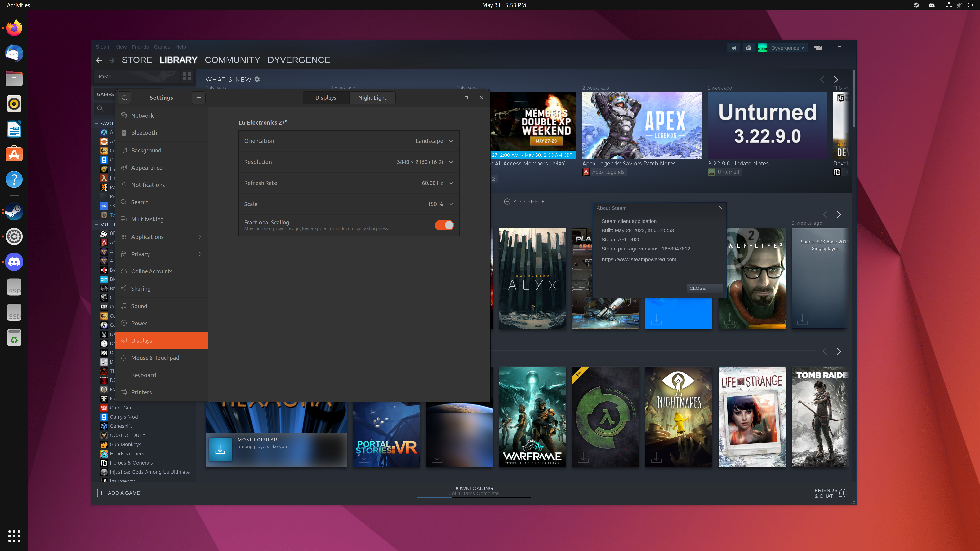
Task: Go to the Steam STORE tab
Action: pos(137,60)
